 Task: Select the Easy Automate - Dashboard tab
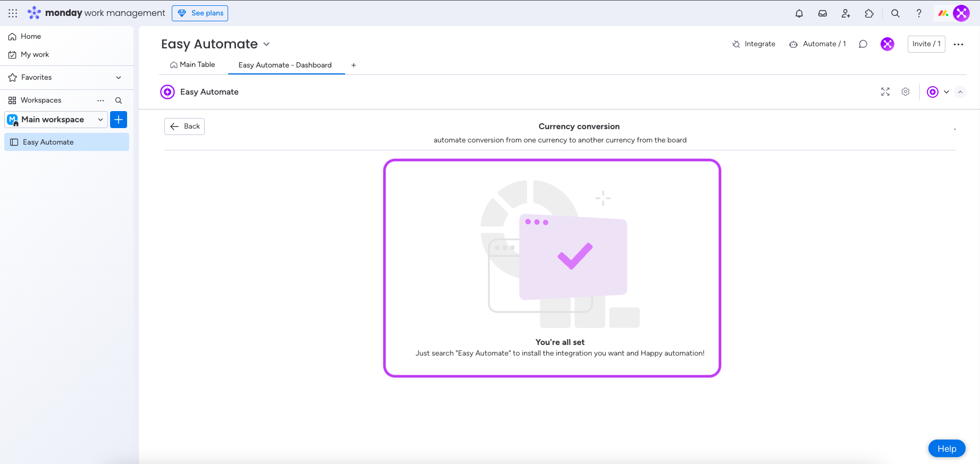285,65
